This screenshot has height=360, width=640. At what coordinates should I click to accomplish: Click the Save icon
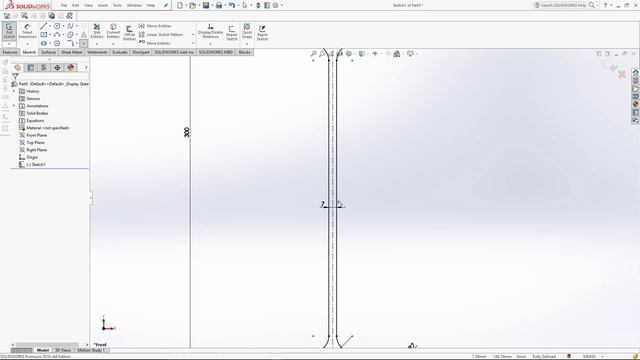tap(206, 5)
